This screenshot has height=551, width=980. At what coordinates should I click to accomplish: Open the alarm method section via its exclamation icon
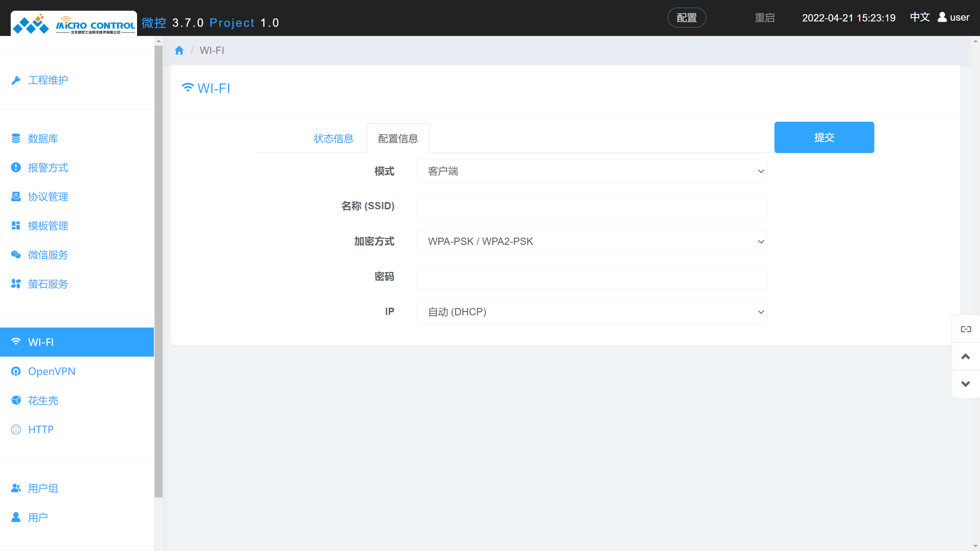tap(16, 168)
